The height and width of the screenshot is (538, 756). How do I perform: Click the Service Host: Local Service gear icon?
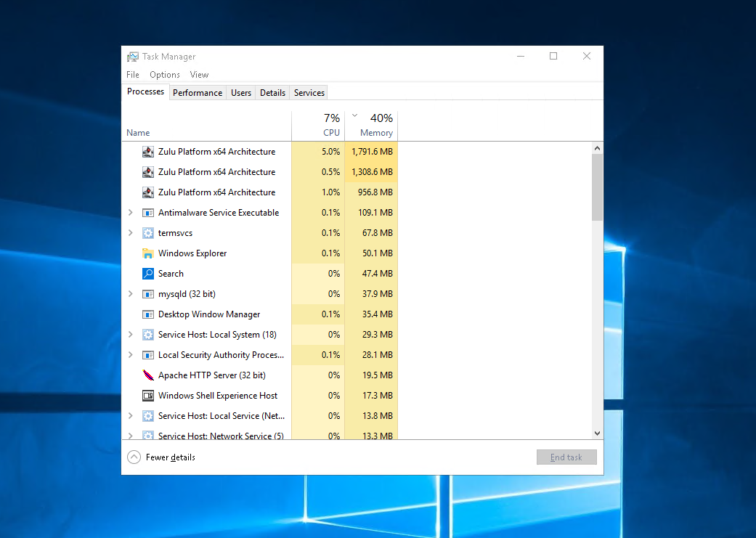[148, 415]
